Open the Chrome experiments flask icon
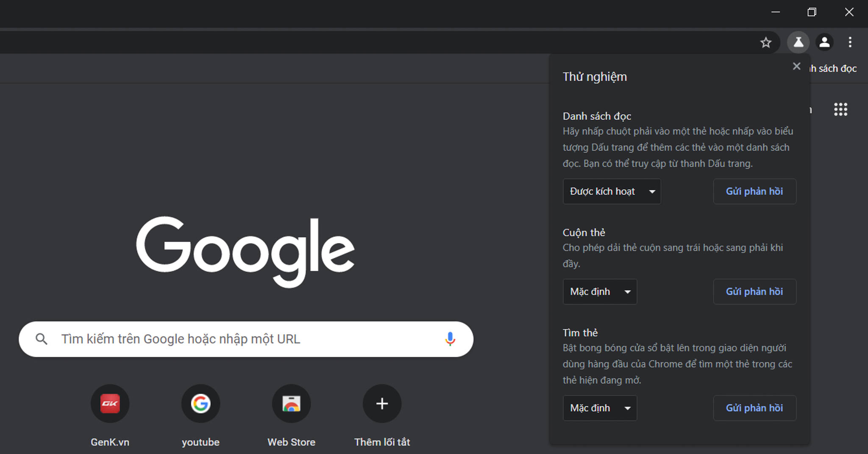This screenshot has width=868, height=454. coord(798,42)
